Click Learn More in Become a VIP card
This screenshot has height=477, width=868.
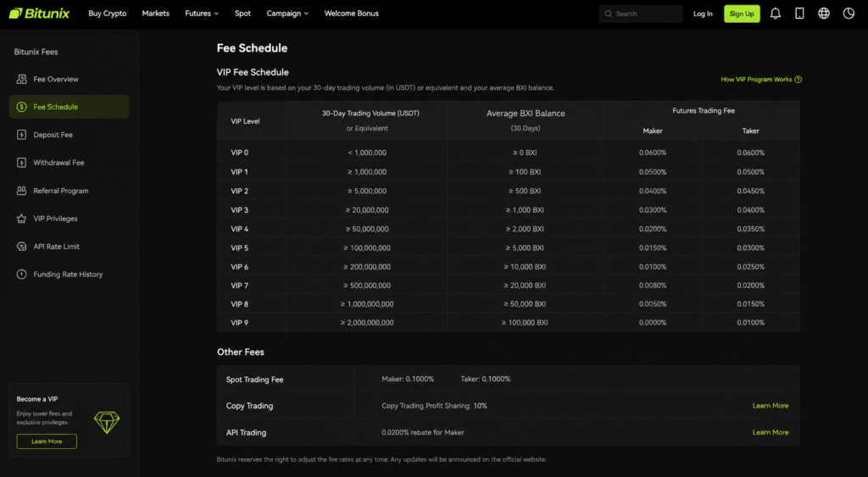point(47,441)
